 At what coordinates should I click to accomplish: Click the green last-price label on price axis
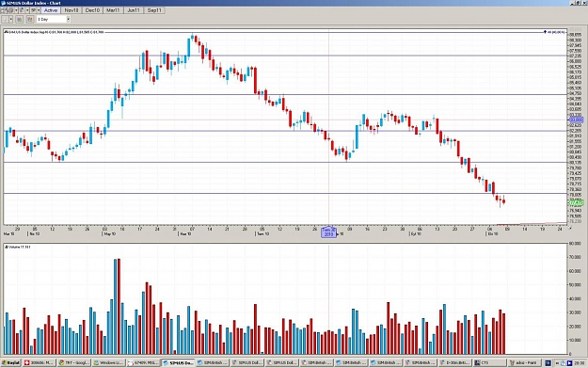click(576, 203)
